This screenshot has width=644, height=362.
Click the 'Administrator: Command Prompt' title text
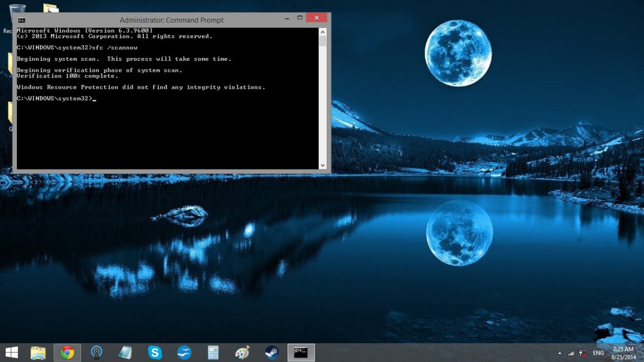click(171, 20)
